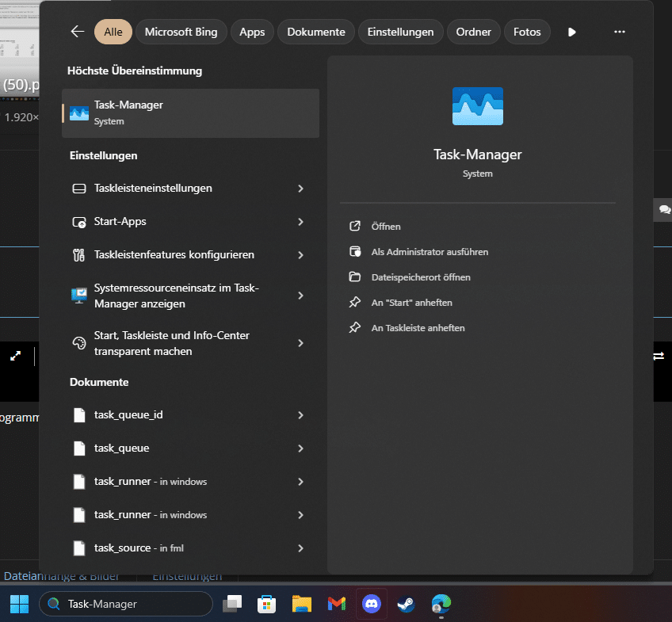Launch Steam from the taskbar

coord(406,604)
